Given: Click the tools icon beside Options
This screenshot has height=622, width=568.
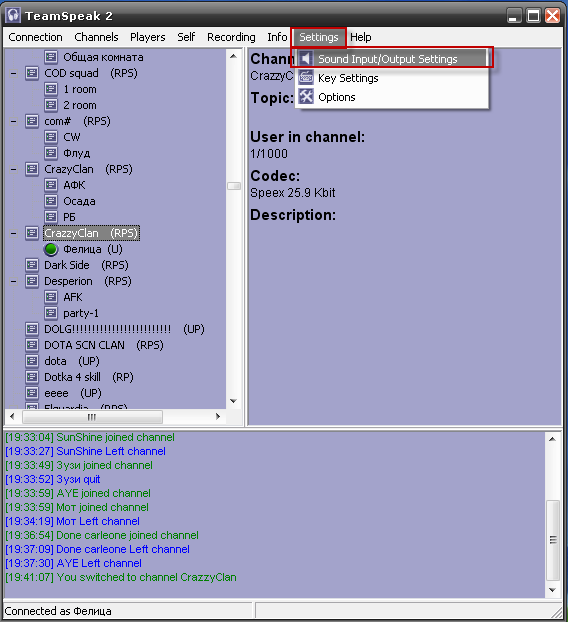Looking at the screenshot, I should coord(306,96).
